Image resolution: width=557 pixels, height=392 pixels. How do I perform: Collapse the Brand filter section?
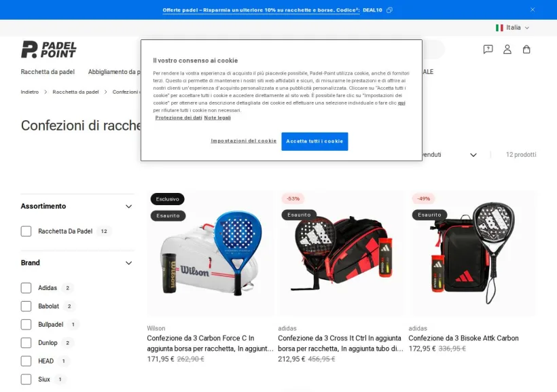coord(128,263)
